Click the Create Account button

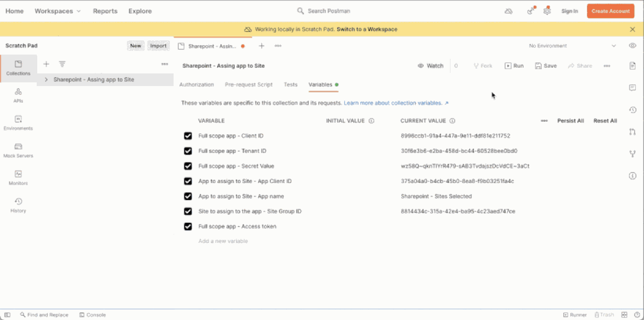tap(610, 11)
